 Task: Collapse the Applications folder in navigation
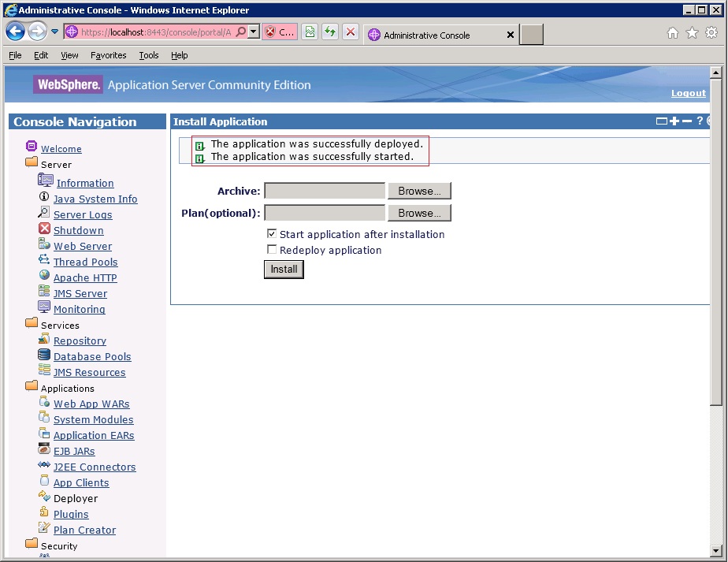[32, 386]
